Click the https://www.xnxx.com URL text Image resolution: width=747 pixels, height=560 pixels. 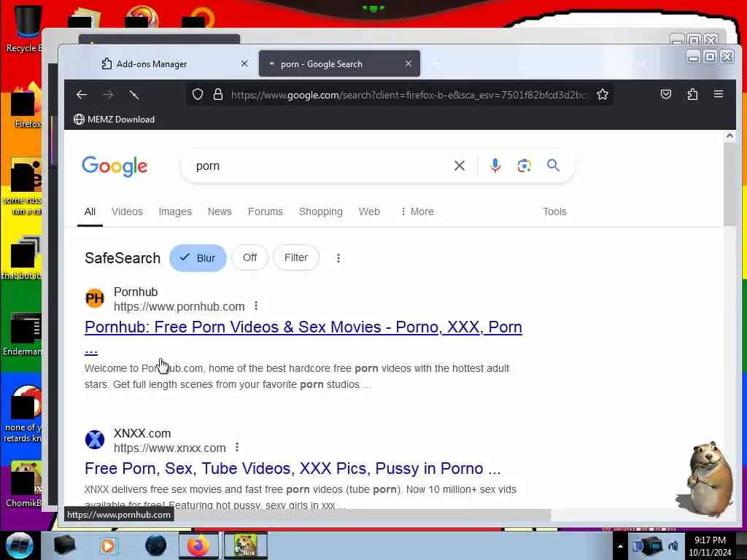coord(169,448)
